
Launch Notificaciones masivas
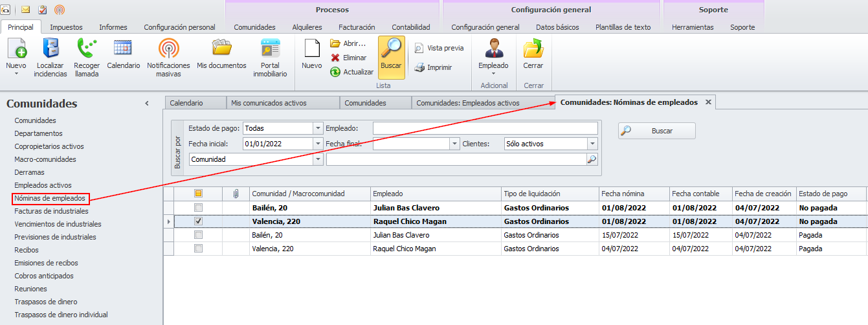pos(168,49)
